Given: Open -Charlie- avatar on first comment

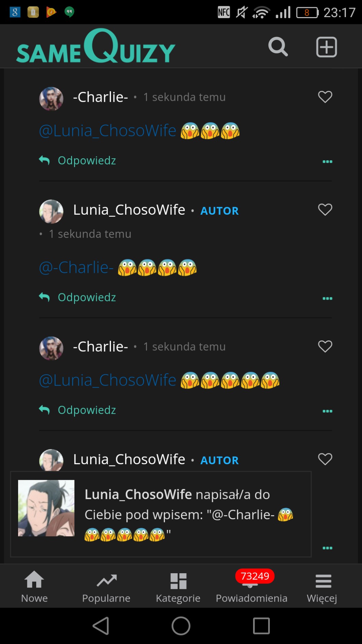Looking at the screenshot, I should coord(51,98).
